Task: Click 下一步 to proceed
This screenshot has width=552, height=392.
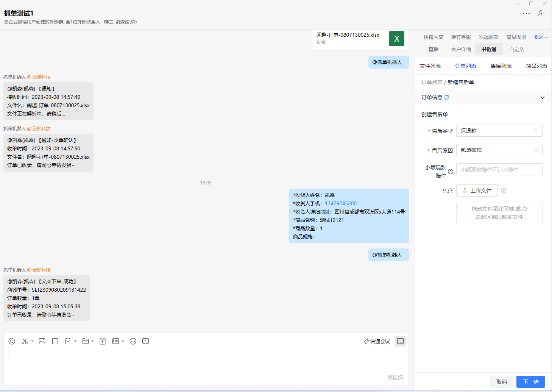Action: pyautogui.click(x=531, y=382)
